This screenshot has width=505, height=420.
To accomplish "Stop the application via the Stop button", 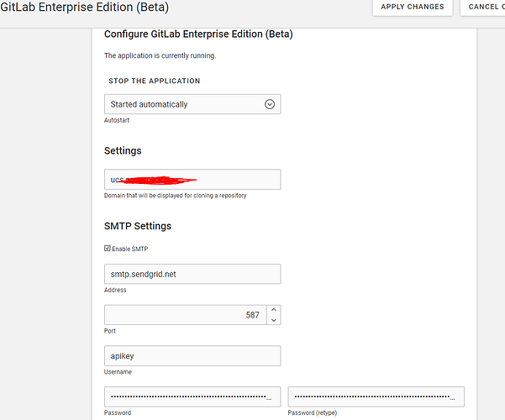I will pos(155,81).
